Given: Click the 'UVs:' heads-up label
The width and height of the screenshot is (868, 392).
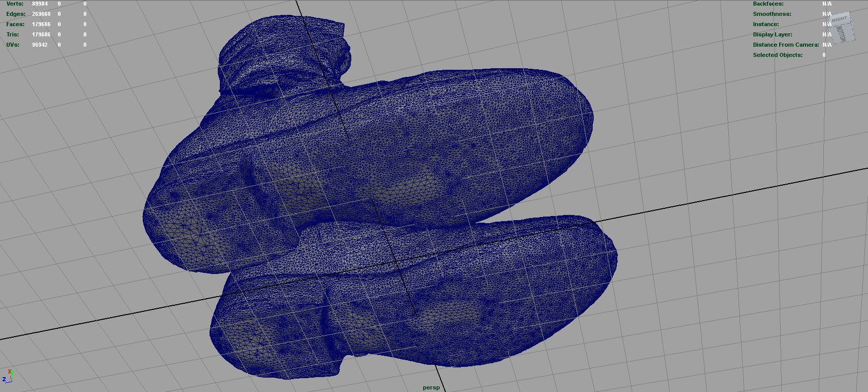Looking at the screenshot, I should pos(13,45).
